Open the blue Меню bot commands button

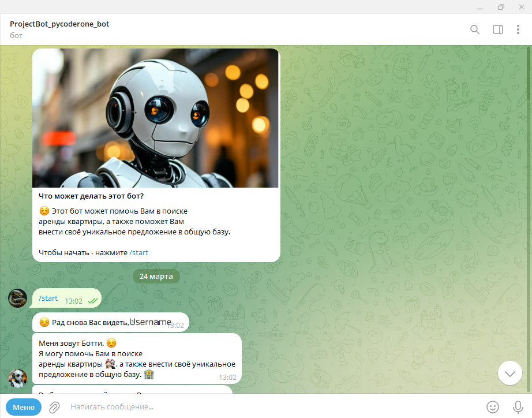point(24,407)
